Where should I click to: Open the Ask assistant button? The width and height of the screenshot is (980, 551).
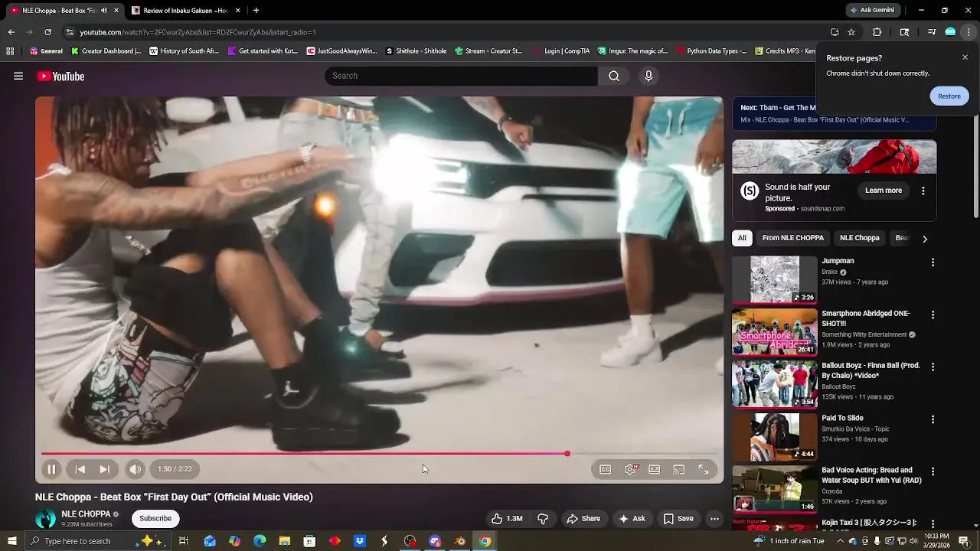click(632, 519)
